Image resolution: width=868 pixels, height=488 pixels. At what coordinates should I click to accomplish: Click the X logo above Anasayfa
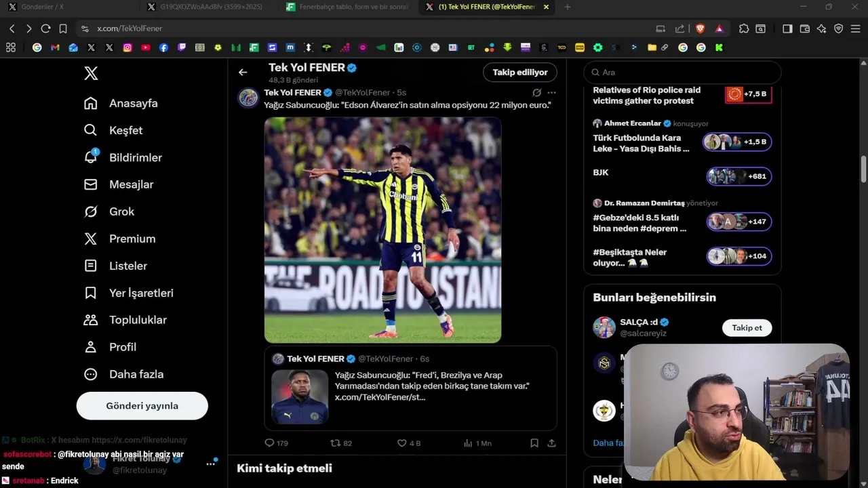pos(91,73)
